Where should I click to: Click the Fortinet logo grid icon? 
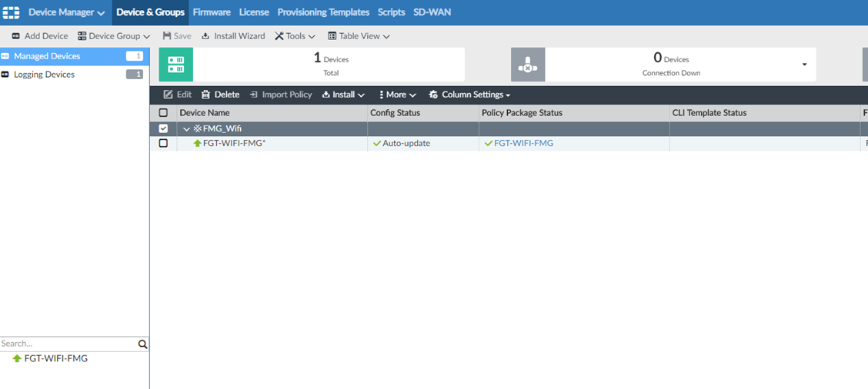pos(11,12)
